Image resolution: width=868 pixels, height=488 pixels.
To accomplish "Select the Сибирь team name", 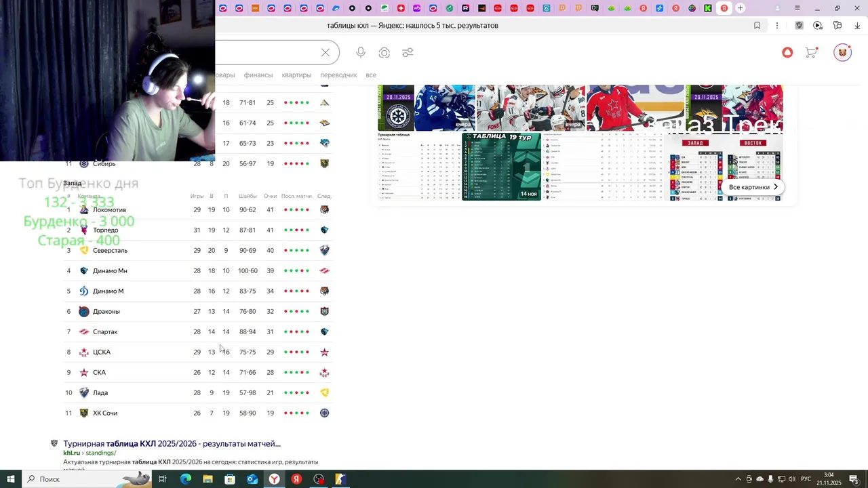I will coord(104,164).
